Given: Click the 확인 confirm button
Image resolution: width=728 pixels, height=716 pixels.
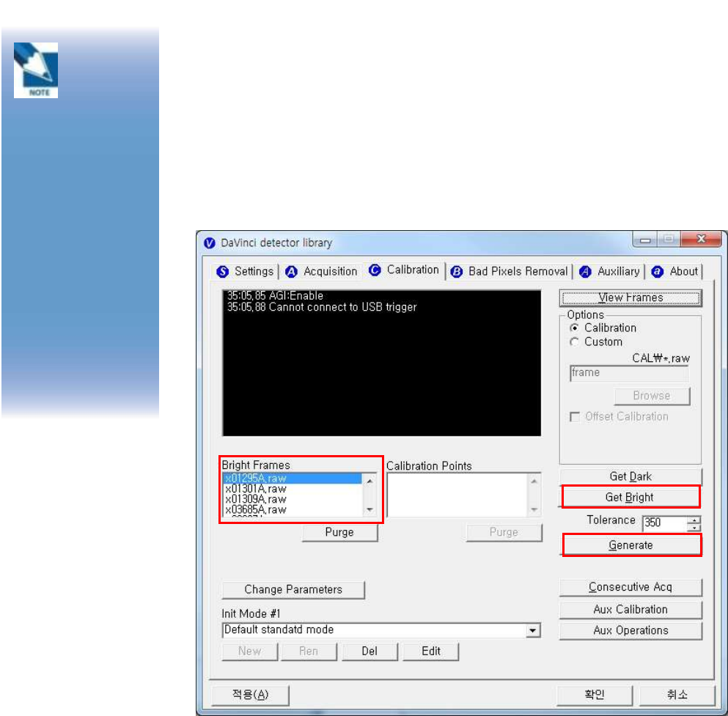Looking at the screenshot, I should pos(595,695).
